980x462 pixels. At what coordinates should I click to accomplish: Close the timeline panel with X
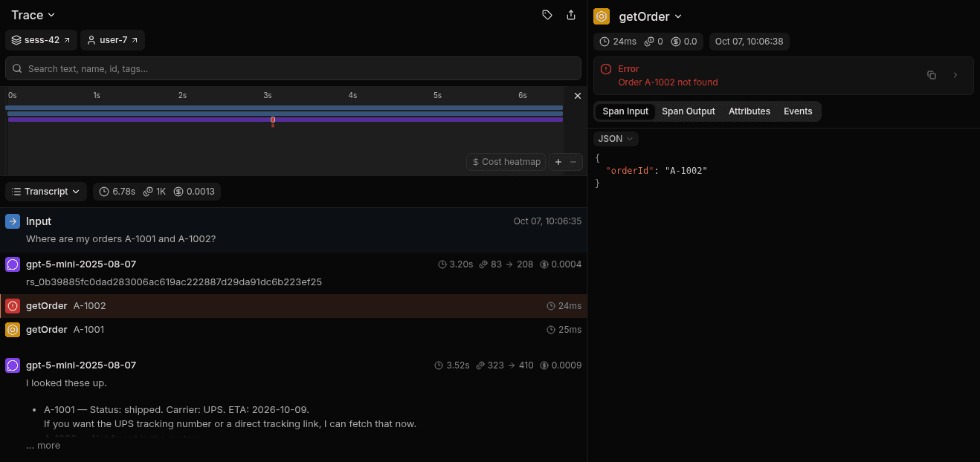click(578, 96)
